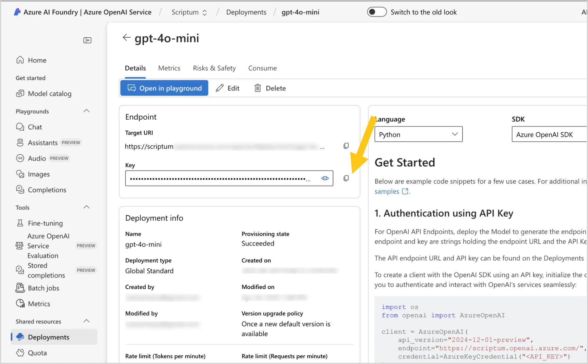Click the Quota label in sidebar
The height and width of the screenshot is (364, 588).
coord(37,353)
